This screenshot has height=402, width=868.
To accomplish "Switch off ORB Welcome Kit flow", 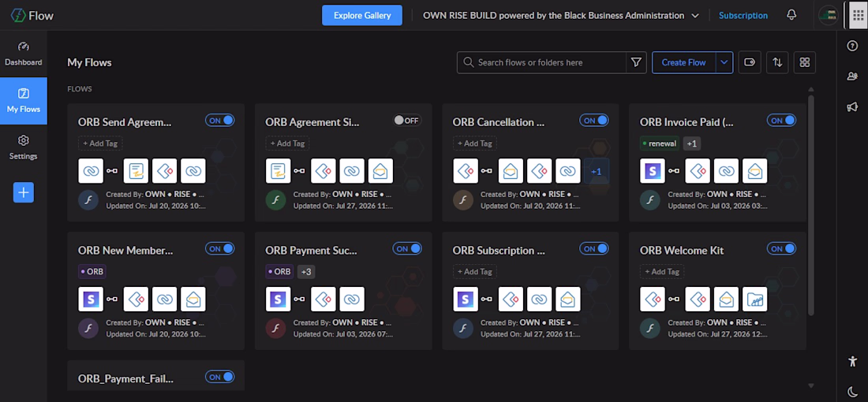I will click(x=781, y=249).
